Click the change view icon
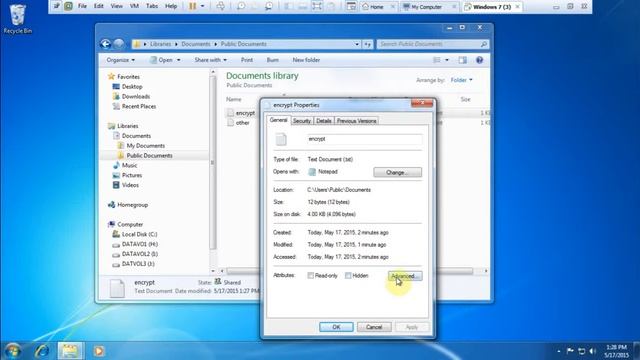 (x=437, y=60)
